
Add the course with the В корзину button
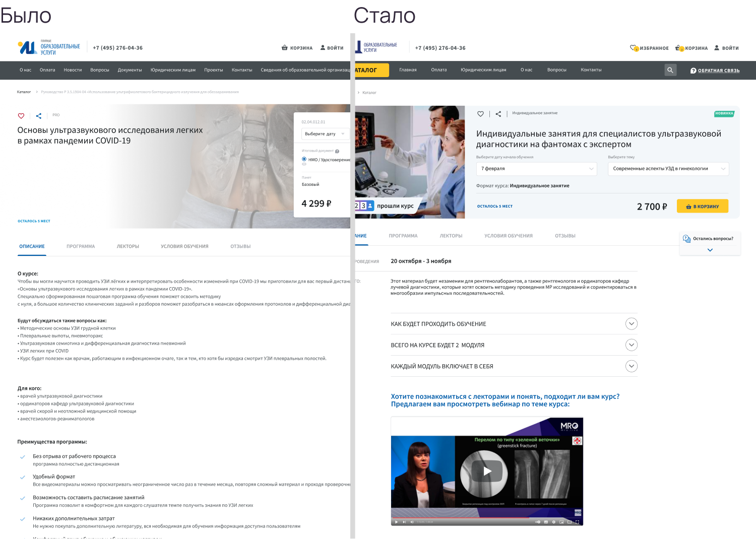[703, 207]
